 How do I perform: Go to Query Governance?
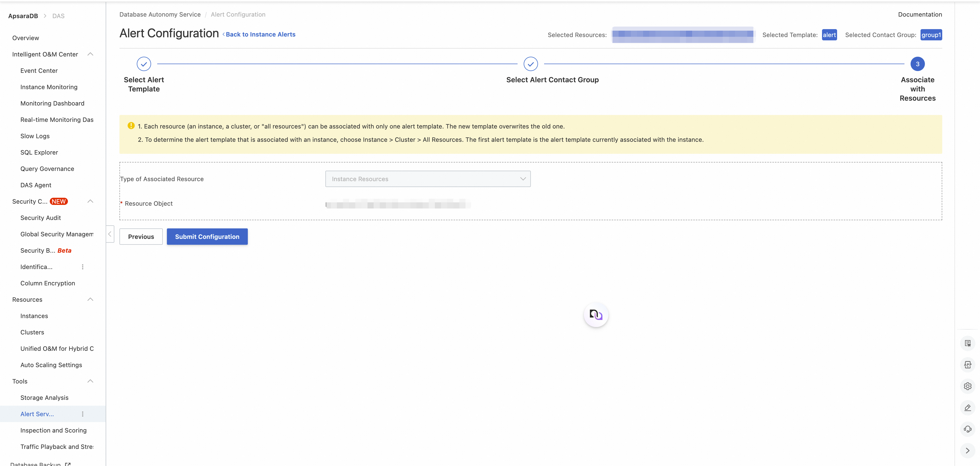click(47, 169)
